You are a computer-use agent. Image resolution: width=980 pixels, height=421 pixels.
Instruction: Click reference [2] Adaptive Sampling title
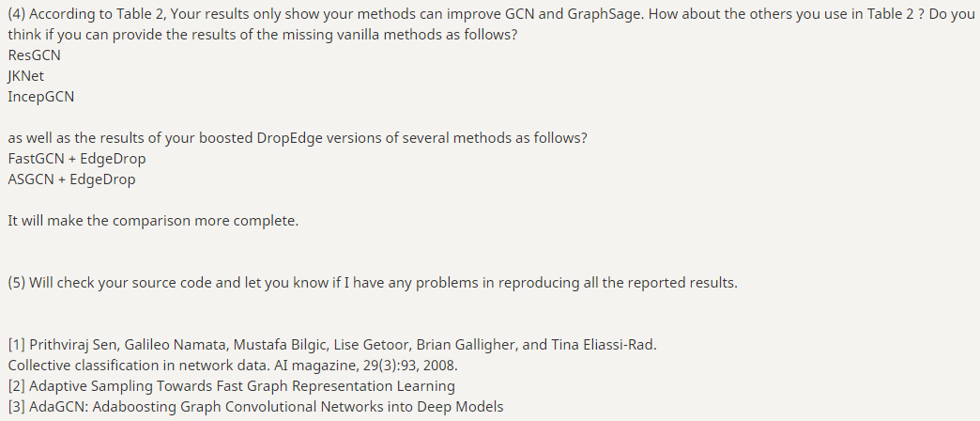pyautogui.click(x=231, y=385)
